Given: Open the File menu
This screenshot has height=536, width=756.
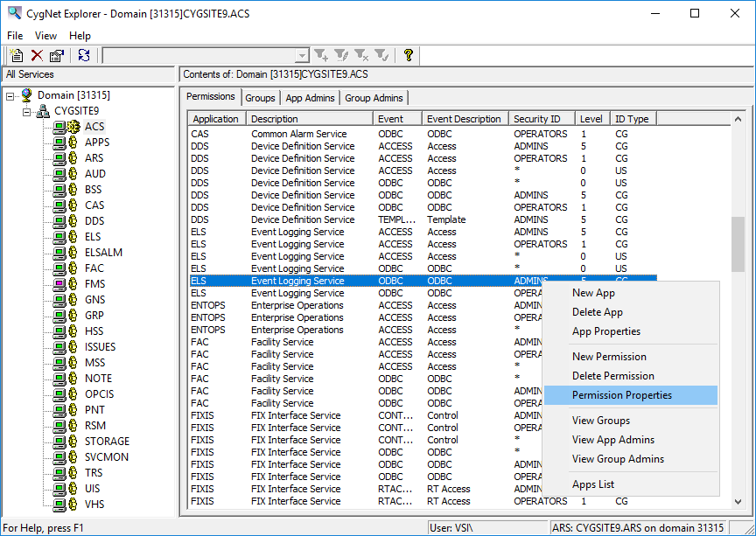Looking at the screenshot, I should tap(15, 36).
